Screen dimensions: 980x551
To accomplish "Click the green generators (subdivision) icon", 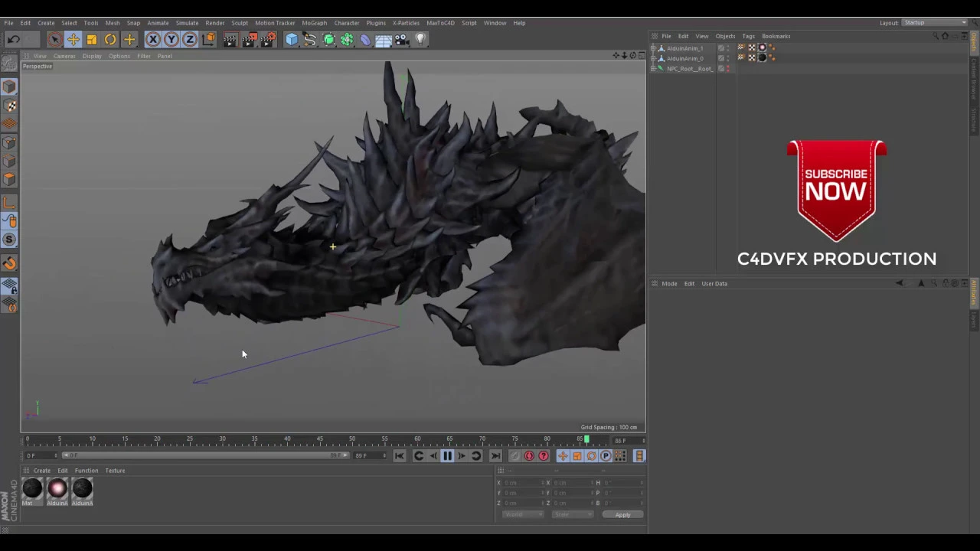I will [x=329, y=40].
